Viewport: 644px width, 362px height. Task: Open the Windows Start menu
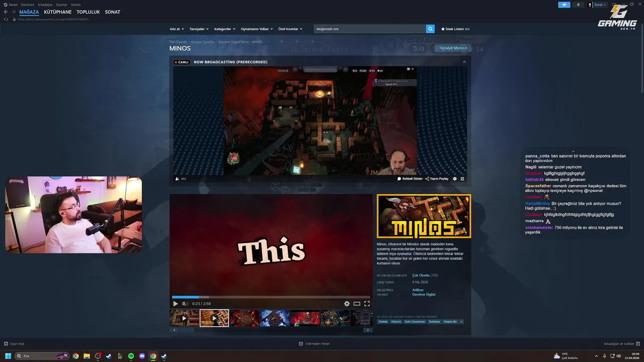pyautogui.click(x=8, y=356)
